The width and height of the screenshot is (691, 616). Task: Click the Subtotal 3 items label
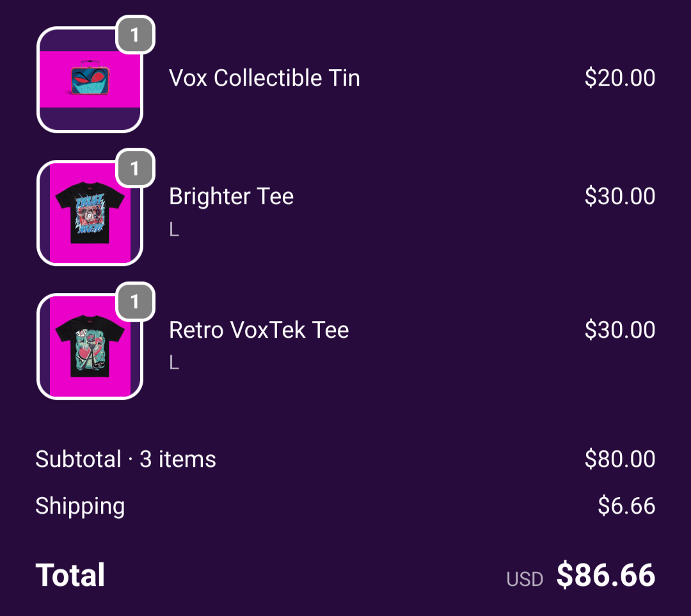(x=125, y=459)
